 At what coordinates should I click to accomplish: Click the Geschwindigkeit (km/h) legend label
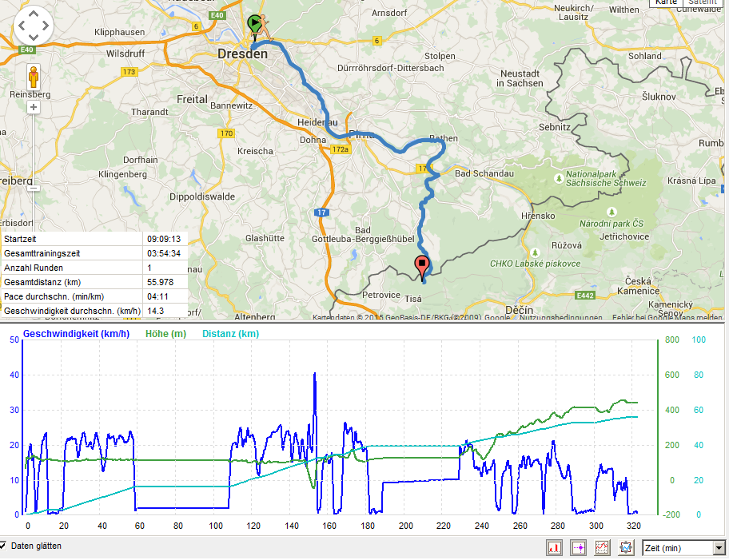click(76, 334)
